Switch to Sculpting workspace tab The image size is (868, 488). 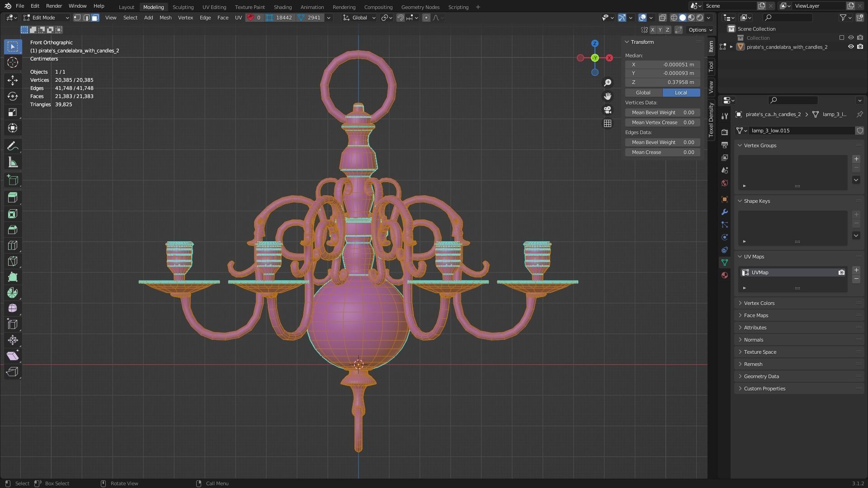(183, 7)
